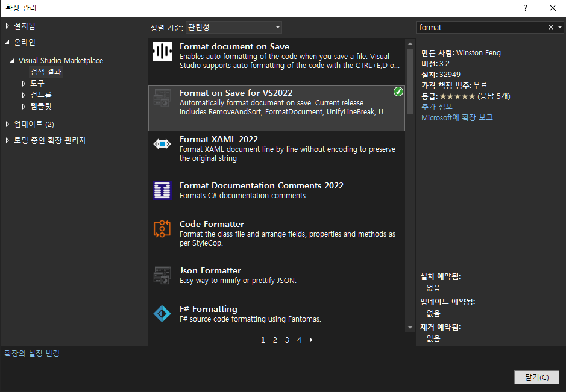The image size is (566, 392).
Task: Click the Format on Save for VS2022 icon
Action: point(162,98)
